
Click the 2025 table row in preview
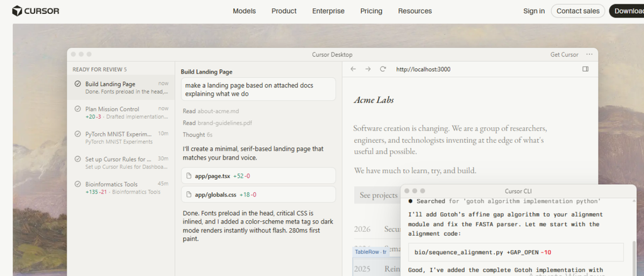pyautogui.click(x=377, y=269)
